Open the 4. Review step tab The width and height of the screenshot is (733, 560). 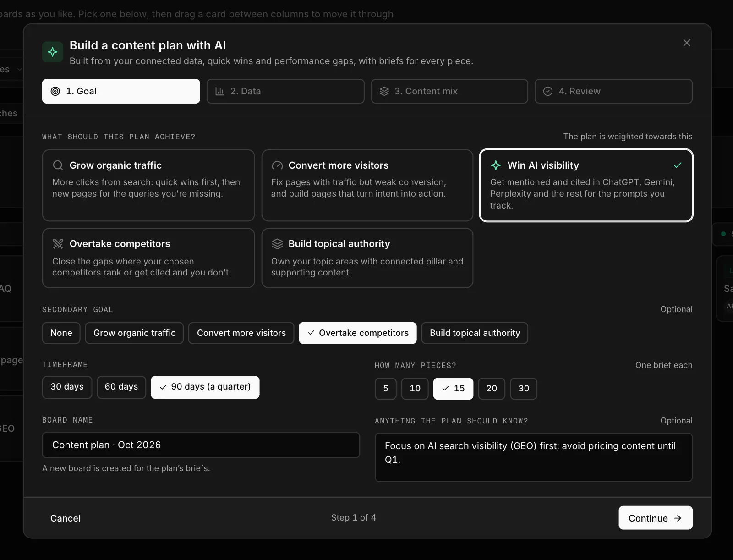[x=613, y=91]
